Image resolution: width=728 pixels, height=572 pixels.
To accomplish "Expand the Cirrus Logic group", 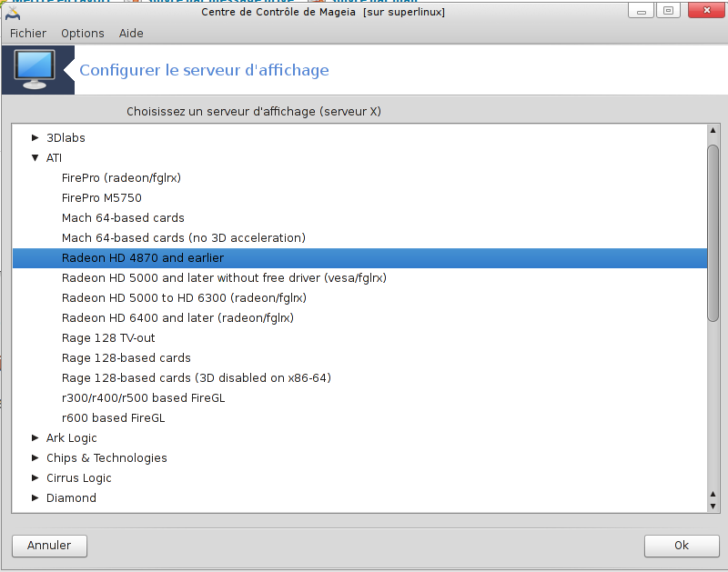I will (35, 477).
